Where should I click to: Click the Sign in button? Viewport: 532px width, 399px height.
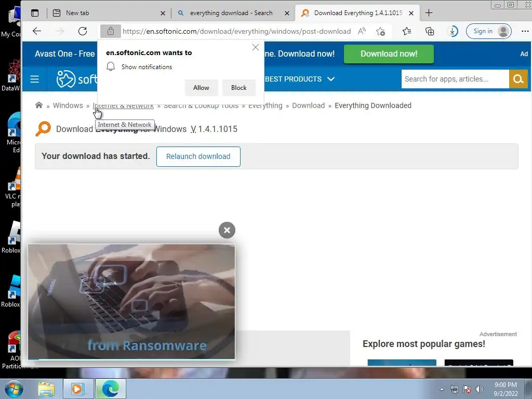(489, 31)
